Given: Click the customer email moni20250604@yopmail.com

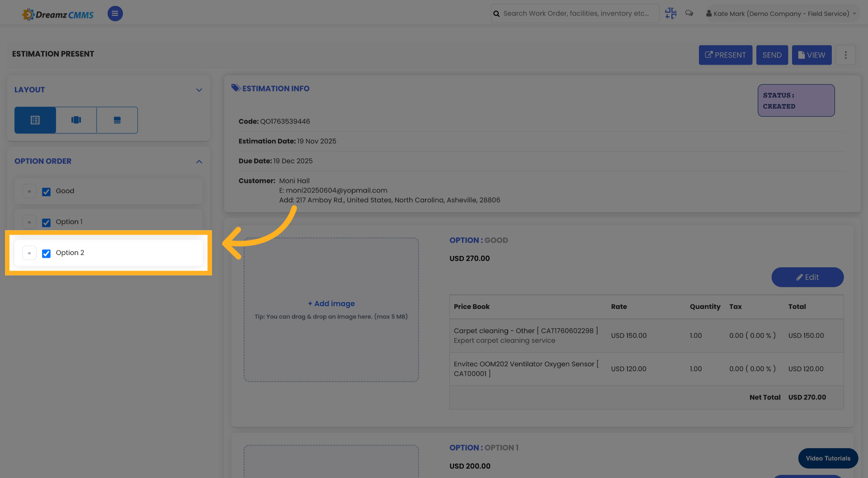Looking at the screenshot, I should pos(336,190).
